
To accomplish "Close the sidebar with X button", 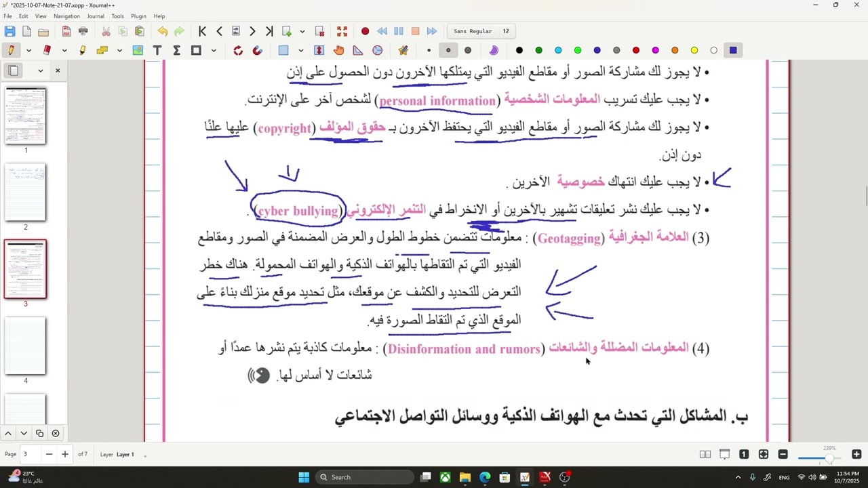I will click(58, 70).
